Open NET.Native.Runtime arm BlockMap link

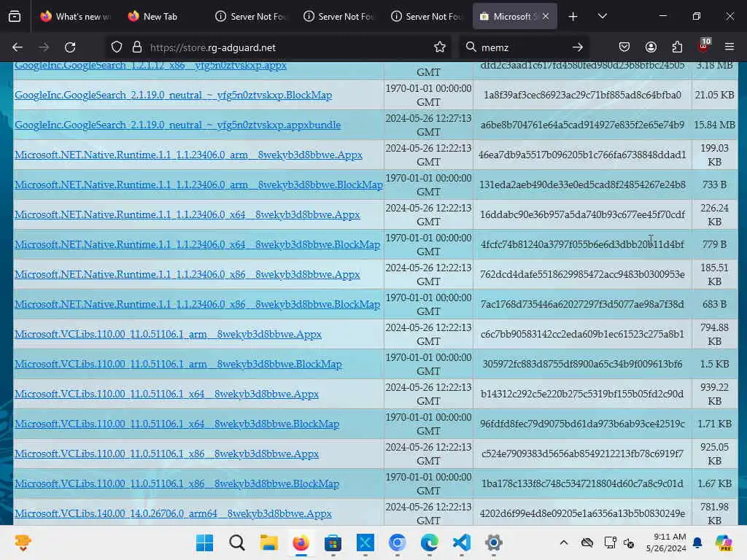[198, 184]
